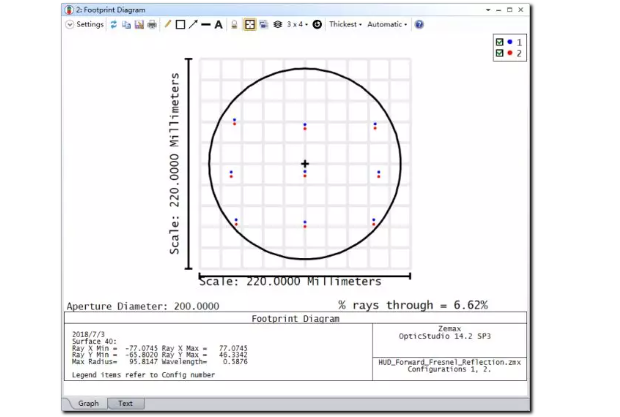Viewport: 620px width, 417px height.
Task: Click the Footprint Diagram window app icon
Action: tap(69, 10)
